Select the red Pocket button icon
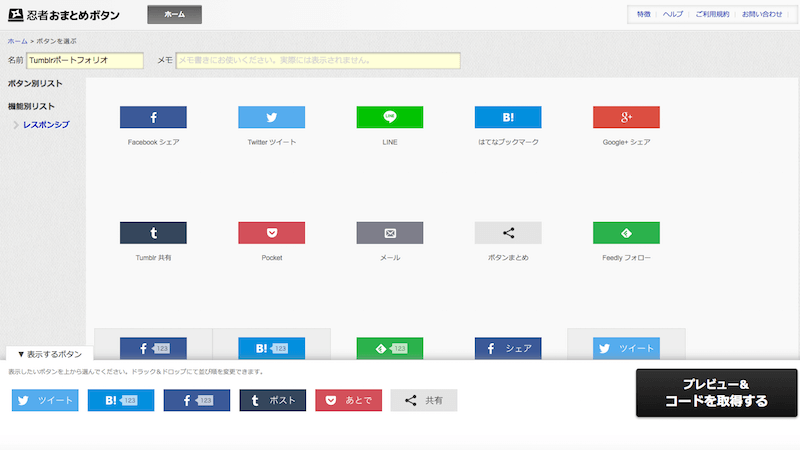Viewport: 800px width, 450px height. click(271, 233)
